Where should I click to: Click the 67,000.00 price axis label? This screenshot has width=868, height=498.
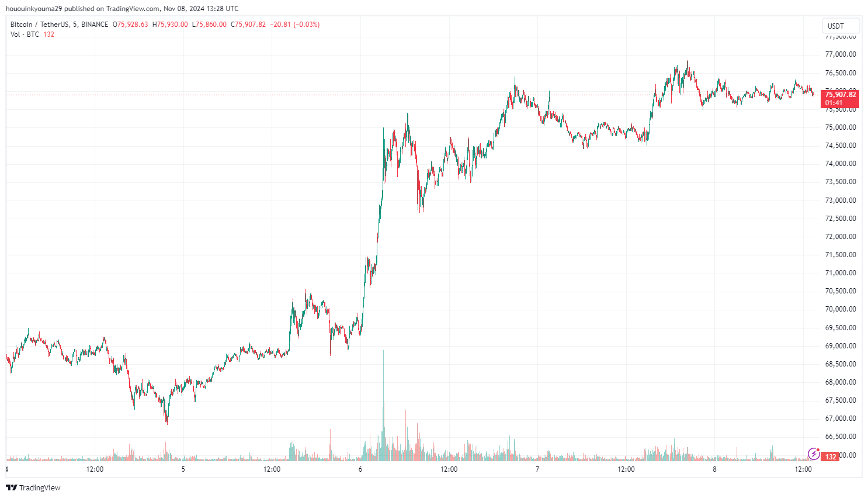[x=841, y=419]
